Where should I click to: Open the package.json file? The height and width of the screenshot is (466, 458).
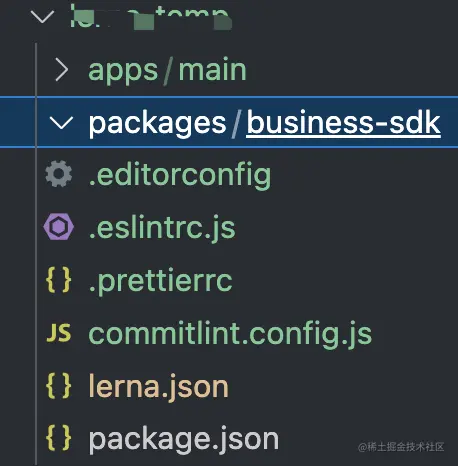coord(184,441)
